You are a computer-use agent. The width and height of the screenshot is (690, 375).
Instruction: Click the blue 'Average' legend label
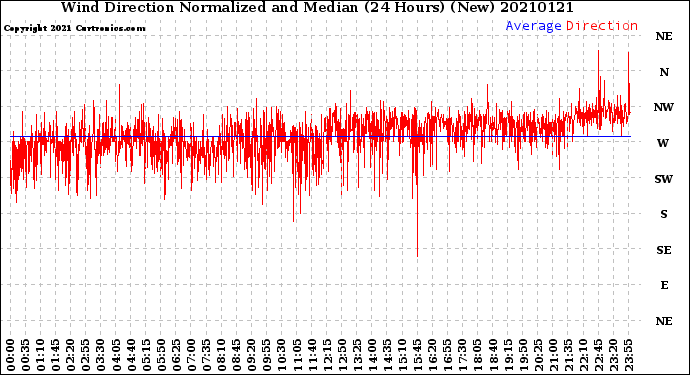pos(533,26)
